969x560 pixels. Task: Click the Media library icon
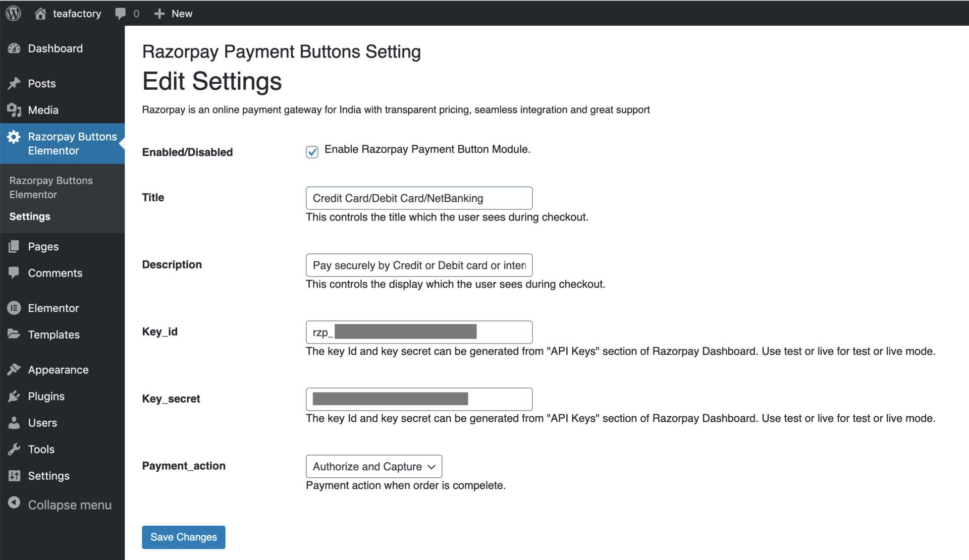pos(14,110)
